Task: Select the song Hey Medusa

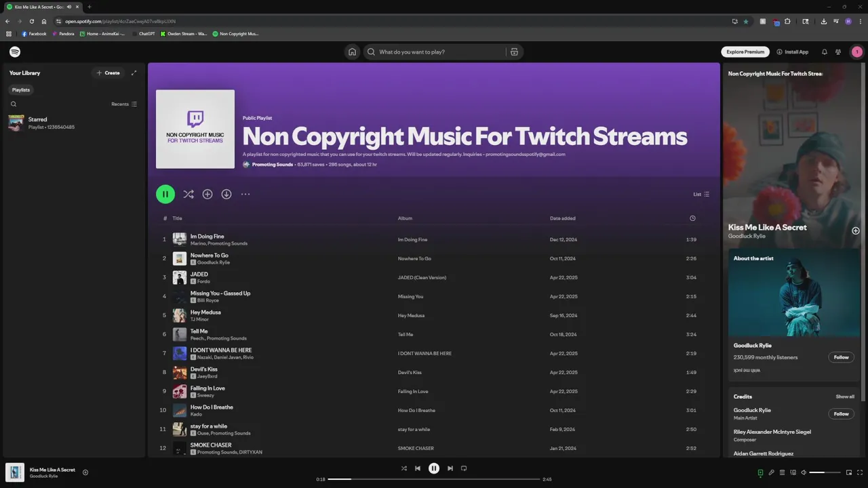Action: point(205,312)
